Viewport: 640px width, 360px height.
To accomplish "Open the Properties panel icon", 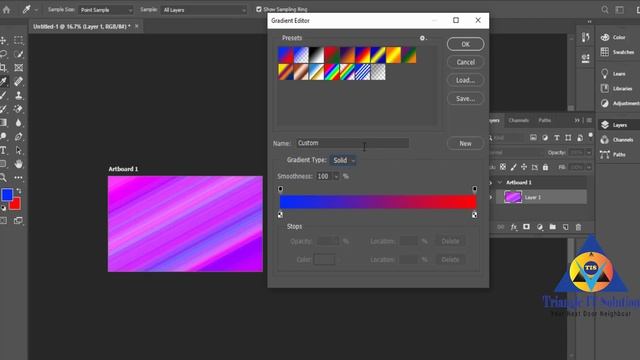I will [x=585, y=58].
